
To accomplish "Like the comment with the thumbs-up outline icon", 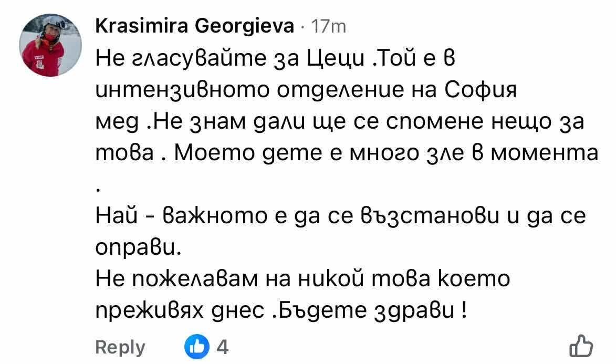I will [581, 347].
